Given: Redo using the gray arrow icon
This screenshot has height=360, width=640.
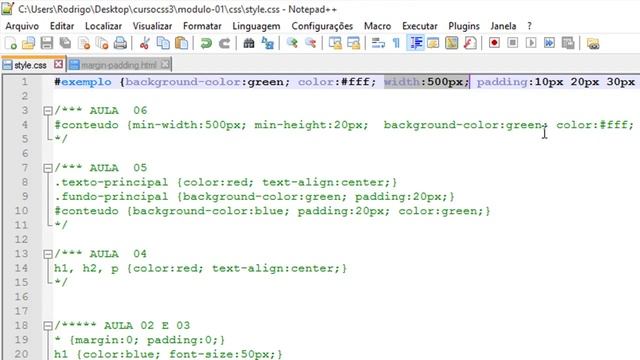Looking at the screenshot, I should [224, 43].
